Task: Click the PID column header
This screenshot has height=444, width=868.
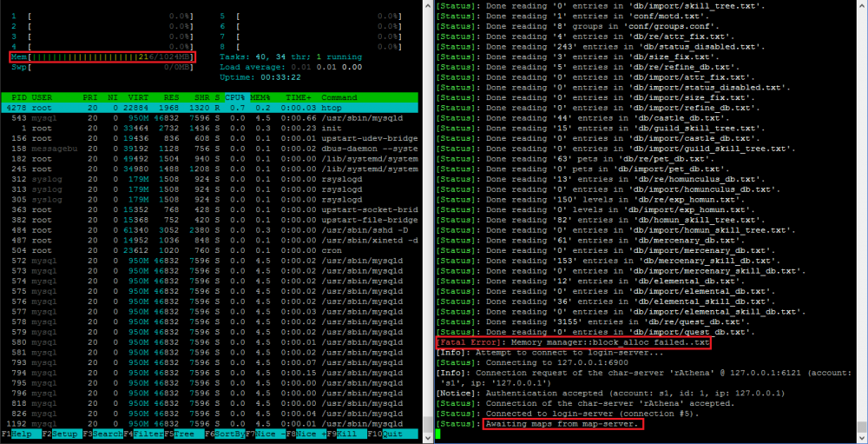Action: 19,97
